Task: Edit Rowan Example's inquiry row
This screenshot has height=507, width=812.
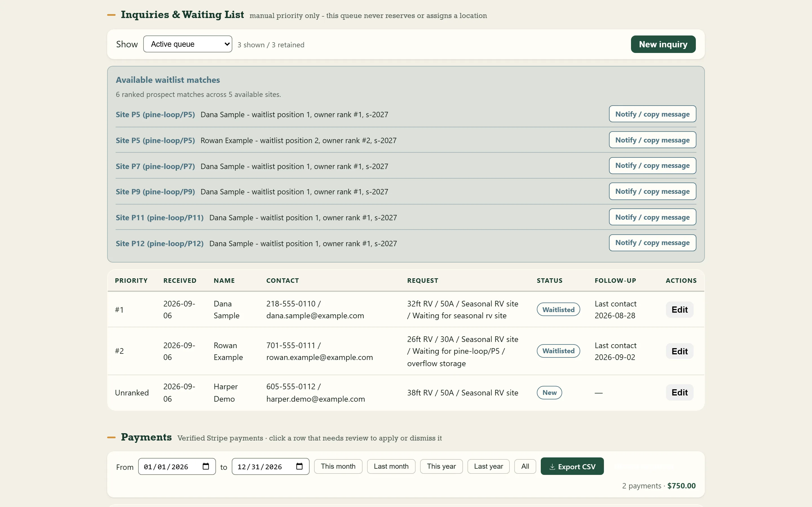Action: pos(679,351)
